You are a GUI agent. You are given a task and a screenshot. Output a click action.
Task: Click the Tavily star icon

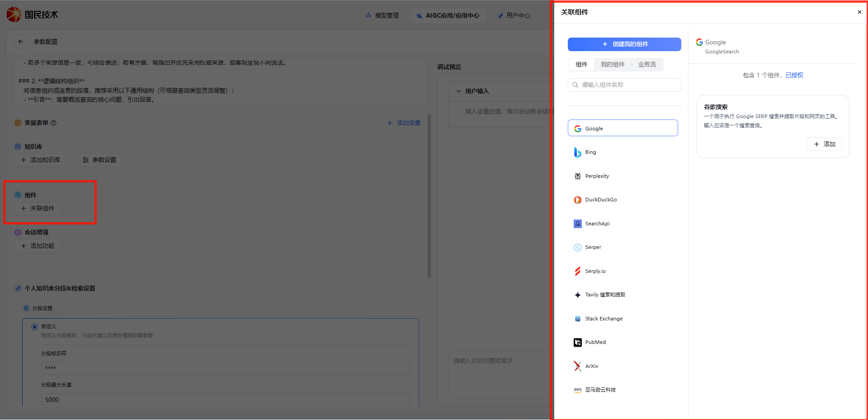point(578,295)
